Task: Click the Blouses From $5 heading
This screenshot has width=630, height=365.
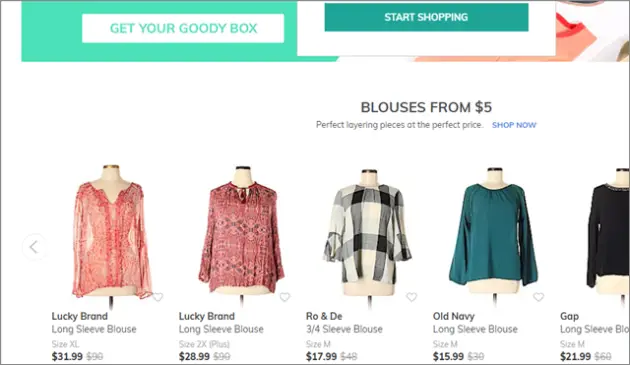Action: [x=426, y=107]
